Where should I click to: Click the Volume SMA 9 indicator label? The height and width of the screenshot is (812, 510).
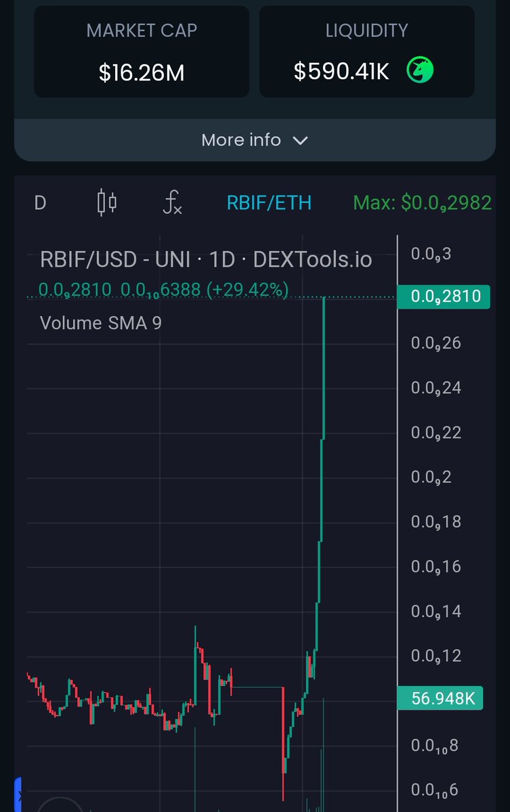[x=101, y=323]
